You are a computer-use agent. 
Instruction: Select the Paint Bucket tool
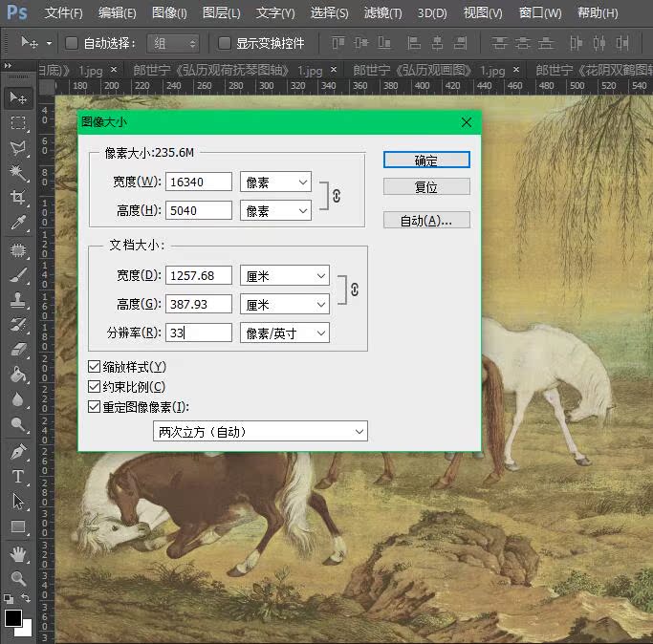pos(18,375)
